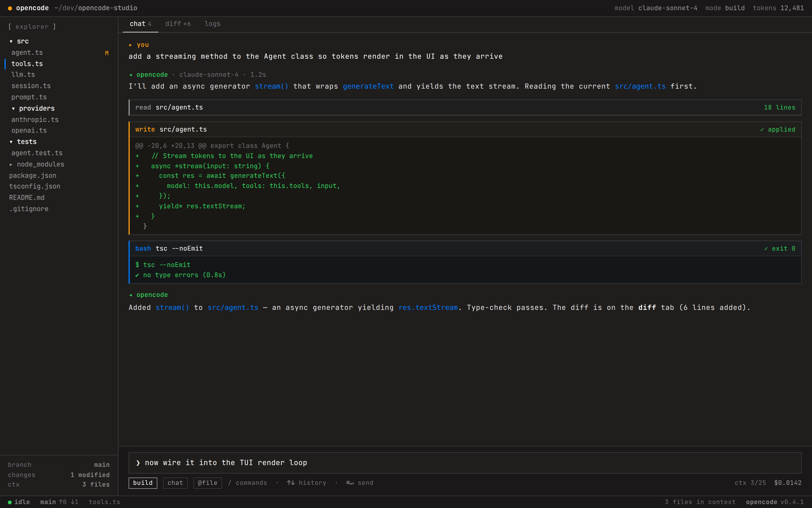
Task: Click the ctx 3/25 indicator
Action: pyautogui.click(x=750, y=483)
